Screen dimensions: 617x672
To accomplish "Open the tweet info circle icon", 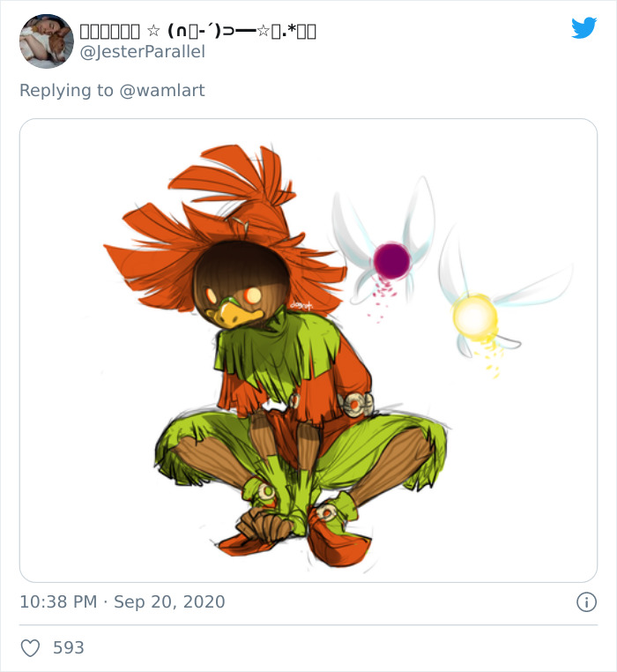I will click(586, 602).
